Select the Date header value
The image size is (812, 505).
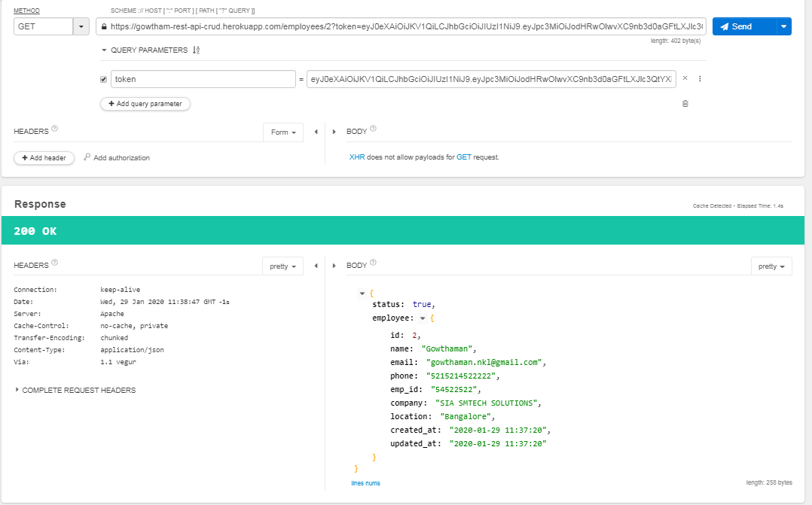[x=165, y=302]
